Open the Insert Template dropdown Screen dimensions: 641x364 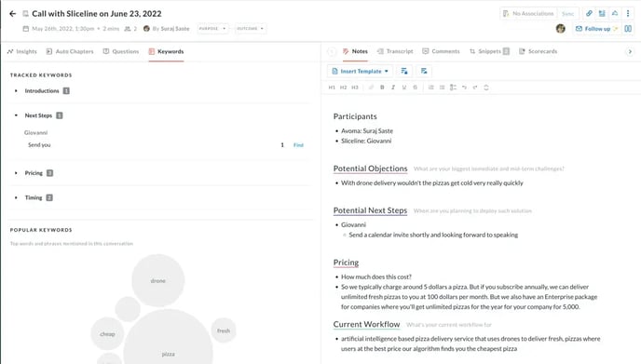pos(361,71)
